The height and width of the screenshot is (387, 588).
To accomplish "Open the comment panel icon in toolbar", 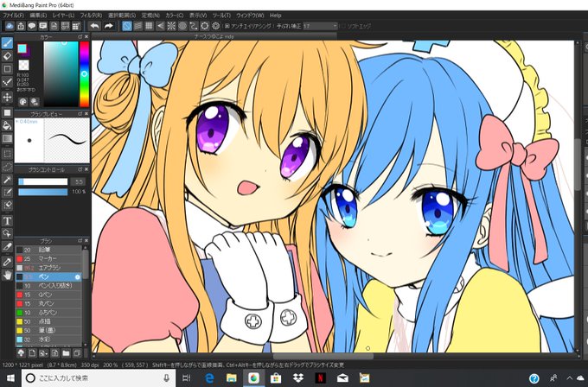I will pos(42,26).
